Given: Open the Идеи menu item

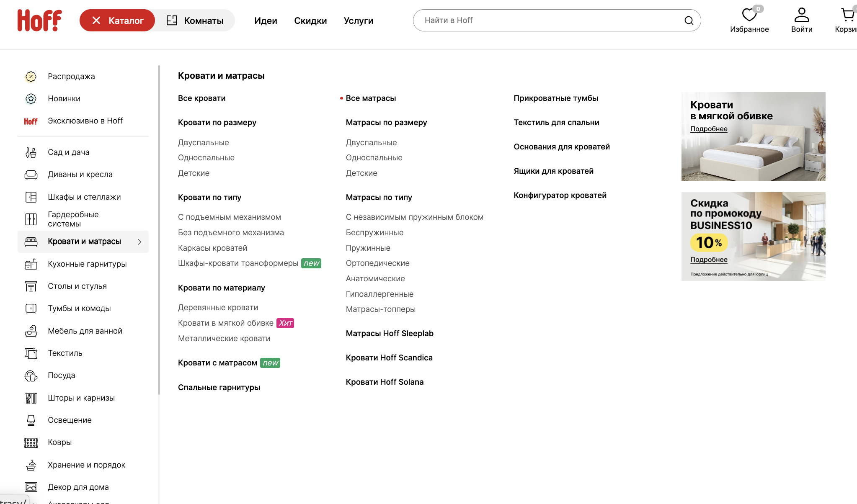Looking at the screenshot, I should [266, 21].
